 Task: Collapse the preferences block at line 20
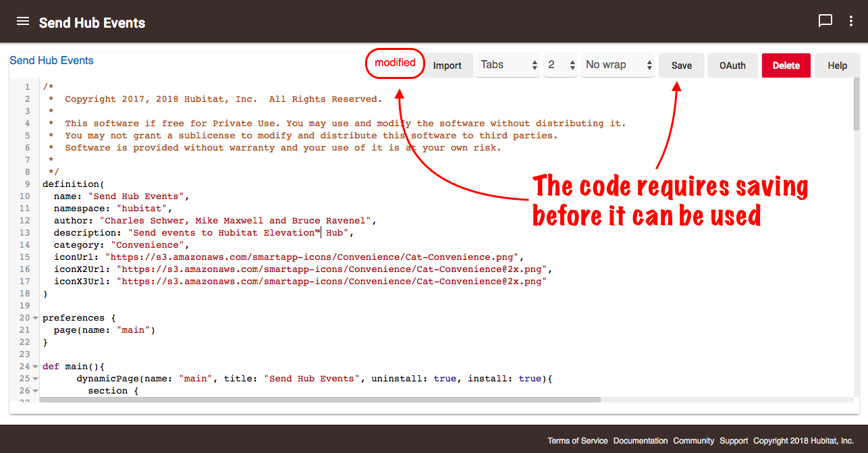coord(35,318)
